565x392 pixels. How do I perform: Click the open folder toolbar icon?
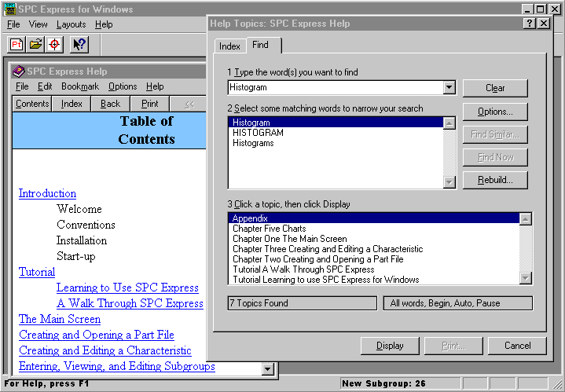point(35,44)
